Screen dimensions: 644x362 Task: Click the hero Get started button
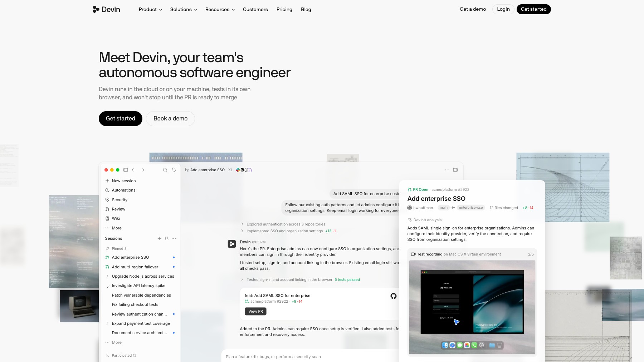(121, 119)
